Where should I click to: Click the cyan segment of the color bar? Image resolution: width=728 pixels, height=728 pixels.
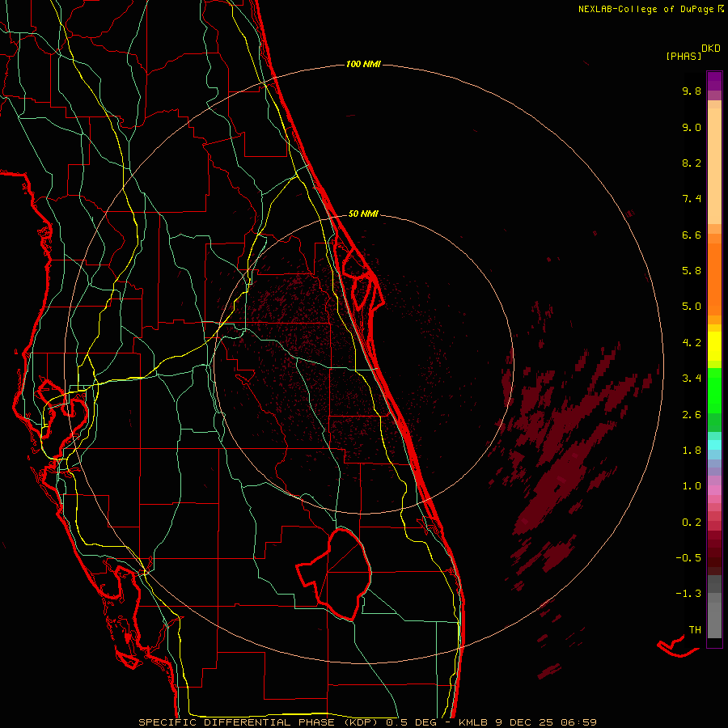tap(714, 445)
